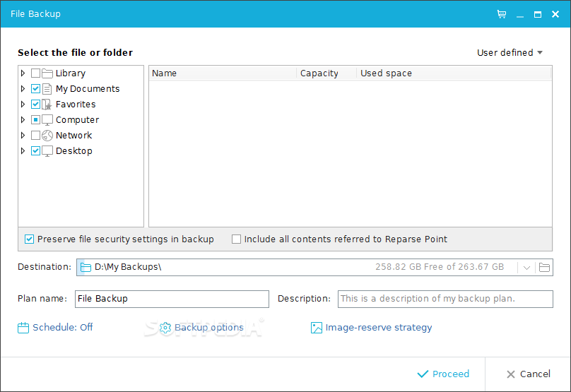
Task: Click the Cancel button
Action: (529, 374)
